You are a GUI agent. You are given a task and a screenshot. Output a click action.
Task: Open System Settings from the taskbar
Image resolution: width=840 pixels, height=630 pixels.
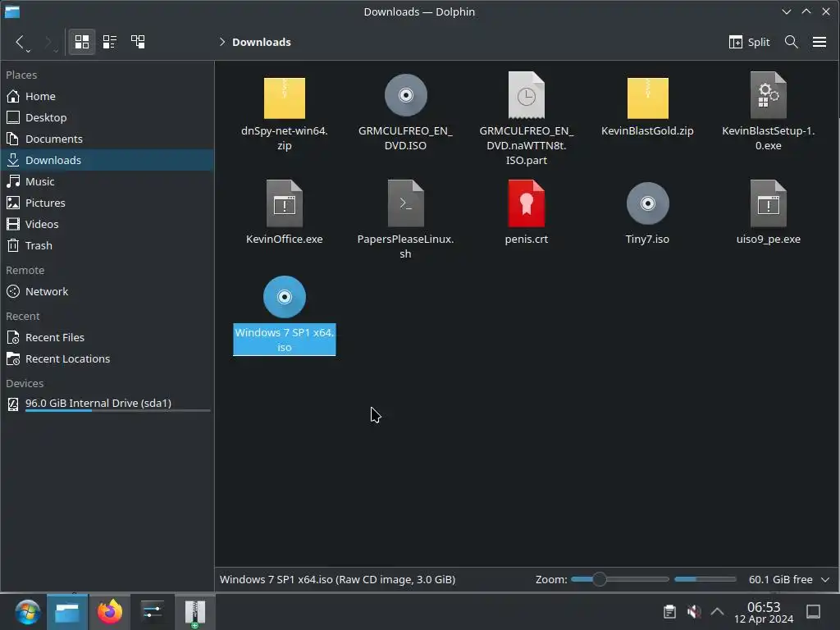click(153, 612)
